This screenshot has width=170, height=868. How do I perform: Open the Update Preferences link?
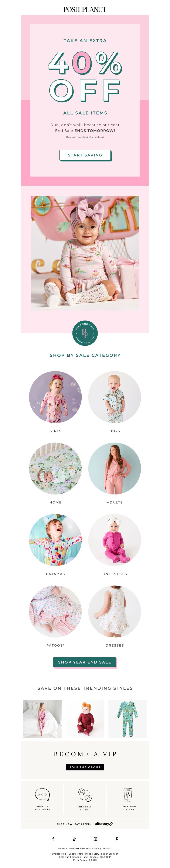pos(80,854)
